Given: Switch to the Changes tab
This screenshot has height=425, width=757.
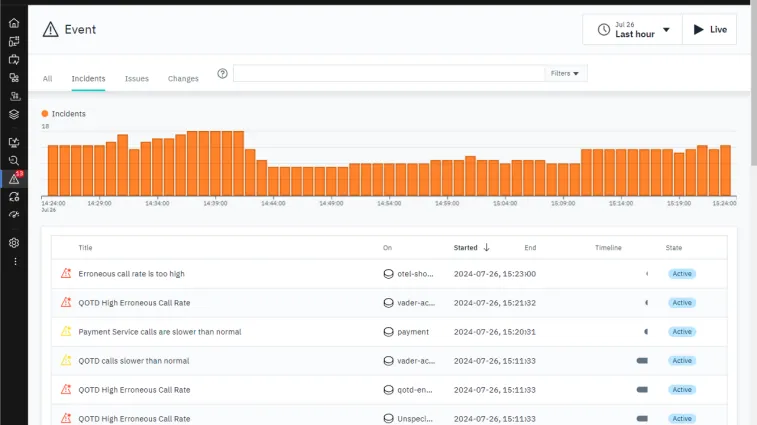Looking at the screenshot, I should pos(183,78).
